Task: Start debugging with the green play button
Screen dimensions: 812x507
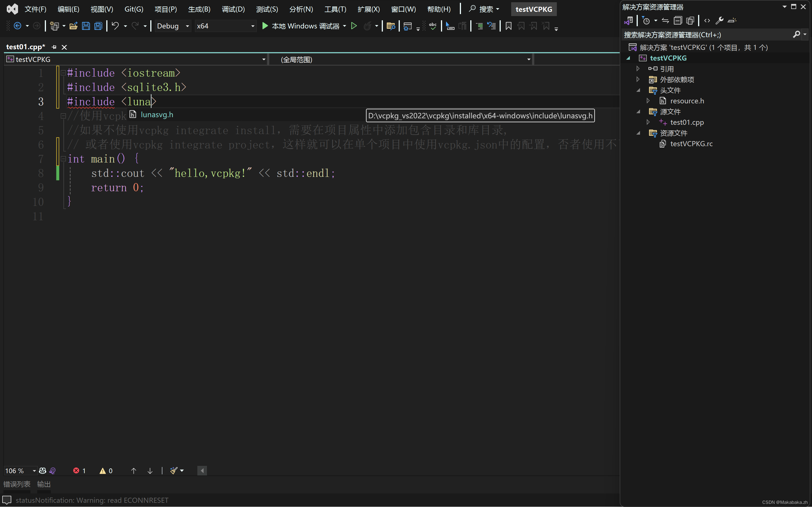Action: pos(265,26)
